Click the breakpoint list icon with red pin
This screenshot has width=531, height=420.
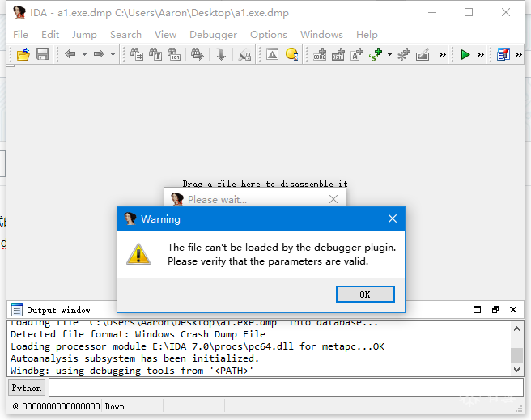pyautogui.click(x=503, y=54)
